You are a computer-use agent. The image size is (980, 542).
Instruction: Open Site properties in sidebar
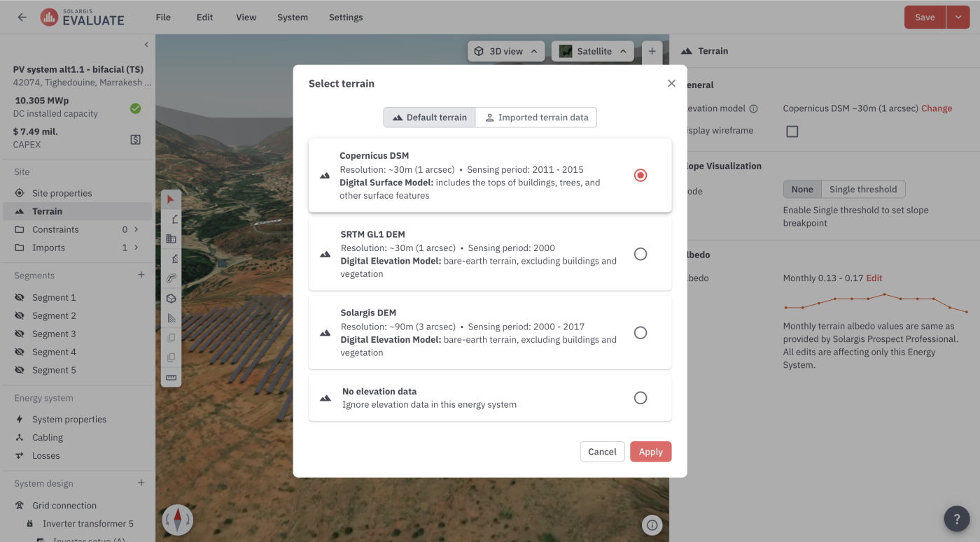[77, 193]
